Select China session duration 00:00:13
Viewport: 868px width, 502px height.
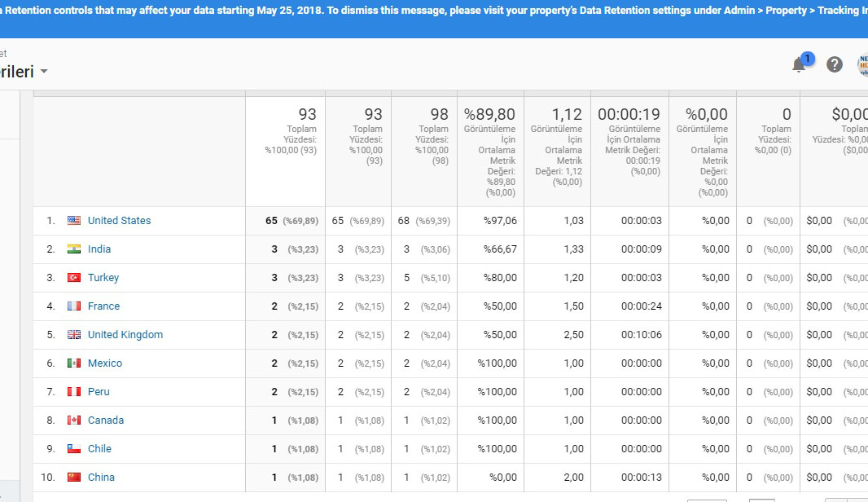click(x=641, y=477)
